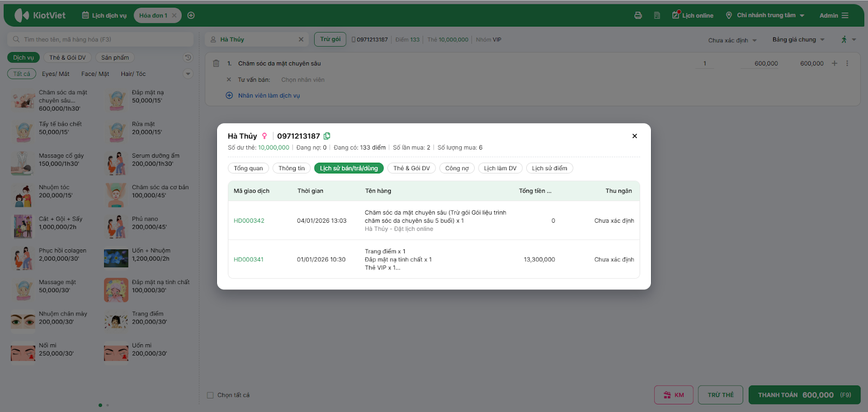
Task: Open the Bảng giá chung dropdown
Action: (x=798, y=40)
